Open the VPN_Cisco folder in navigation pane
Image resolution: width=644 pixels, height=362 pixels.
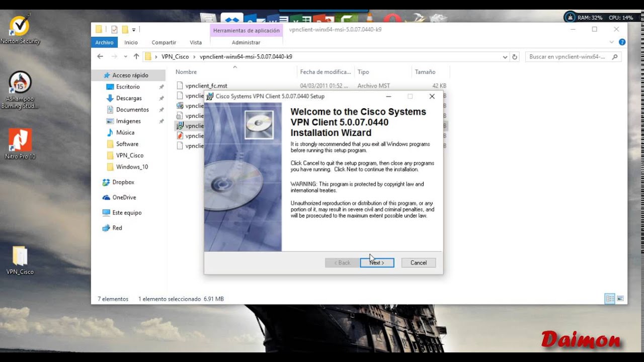129,155
